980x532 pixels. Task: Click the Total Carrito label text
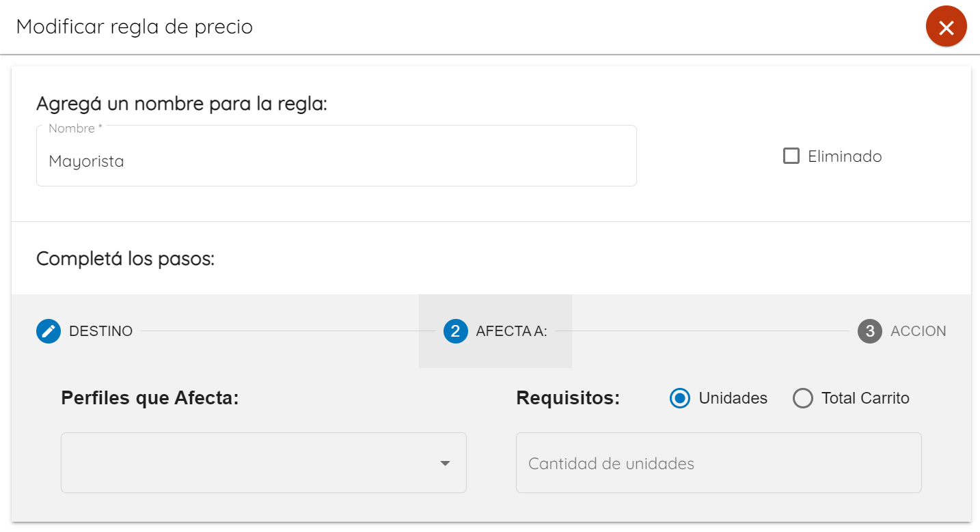pyautogui.click(x=865, y=398)
